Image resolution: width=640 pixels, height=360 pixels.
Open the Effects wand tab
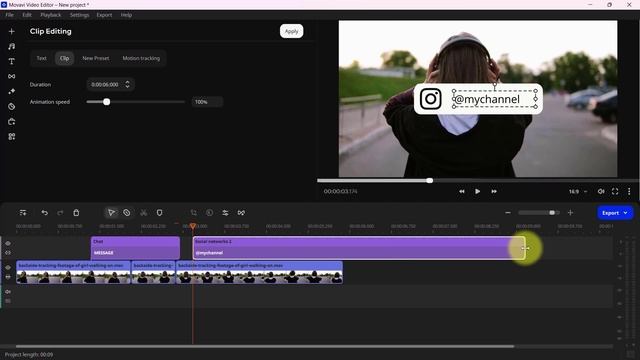(x=11, y=91)
